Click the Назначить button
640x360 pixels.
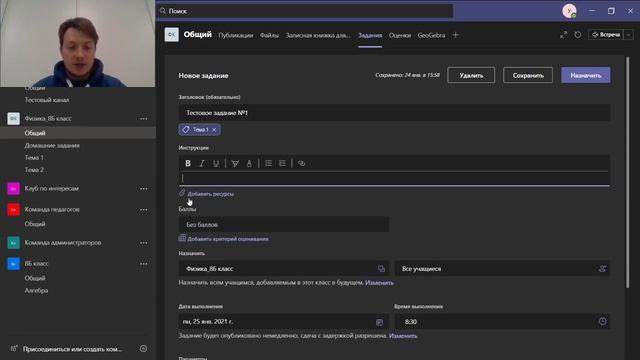586,76
